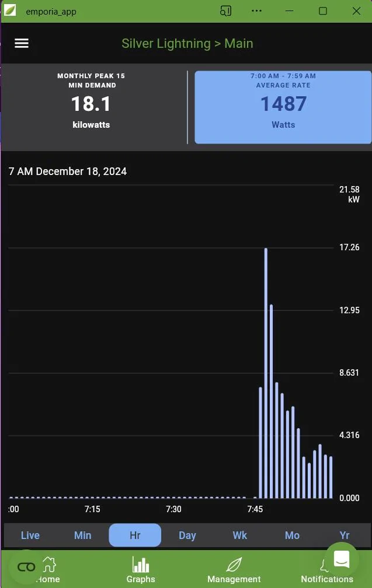The width and height of the screenshot is (372, 588).
Task: Open the three-dot window options menu
Action: click(256, 11)
